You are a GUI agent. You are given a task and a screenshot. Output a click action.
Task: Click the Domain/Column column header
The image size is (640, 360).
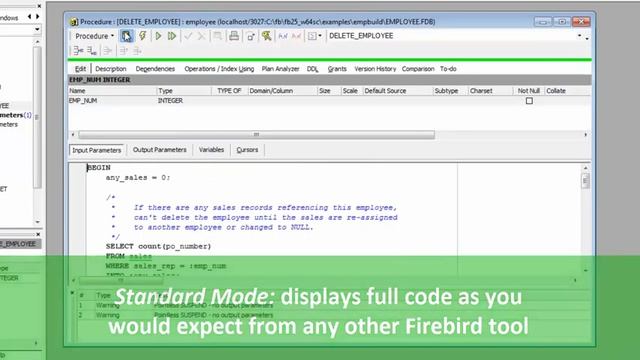coord(282,91)
